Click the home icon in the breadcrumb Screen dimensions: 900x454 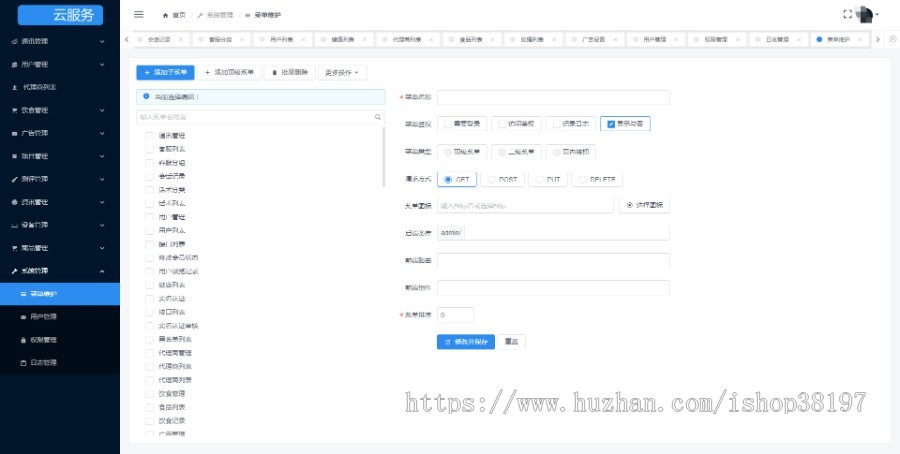tap(166, 15)
